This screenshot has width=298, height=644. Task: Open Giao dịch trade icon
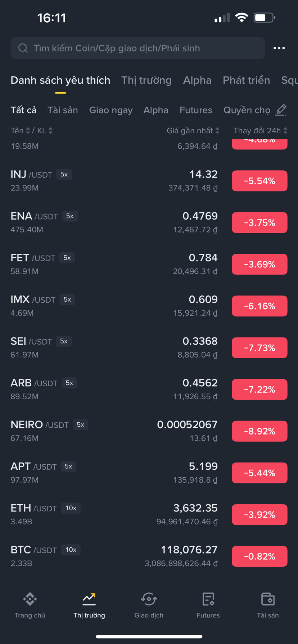[149, 599]
